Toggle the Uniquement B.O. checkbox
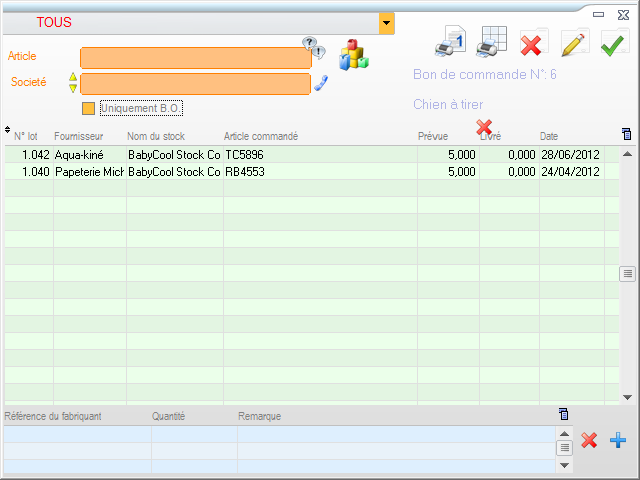640x480 pixels. click(88, 108)
